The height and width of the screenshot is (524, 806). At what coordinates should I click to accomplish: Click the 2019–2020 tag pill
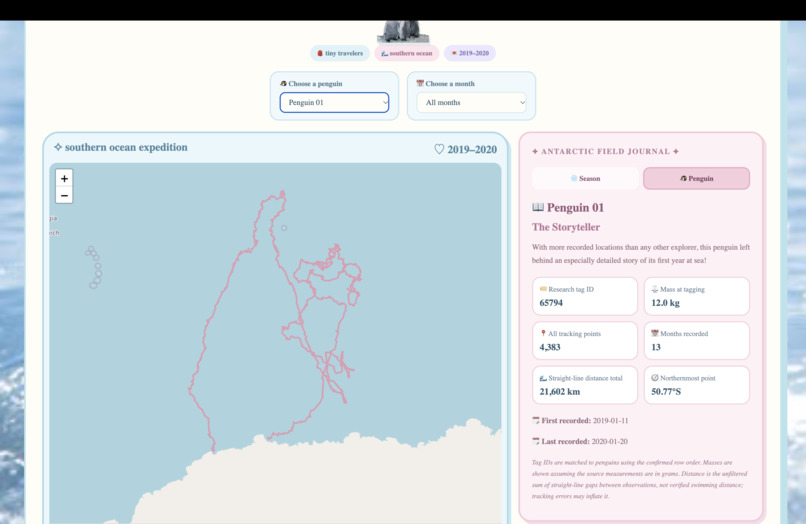click(x=470, y=53)
